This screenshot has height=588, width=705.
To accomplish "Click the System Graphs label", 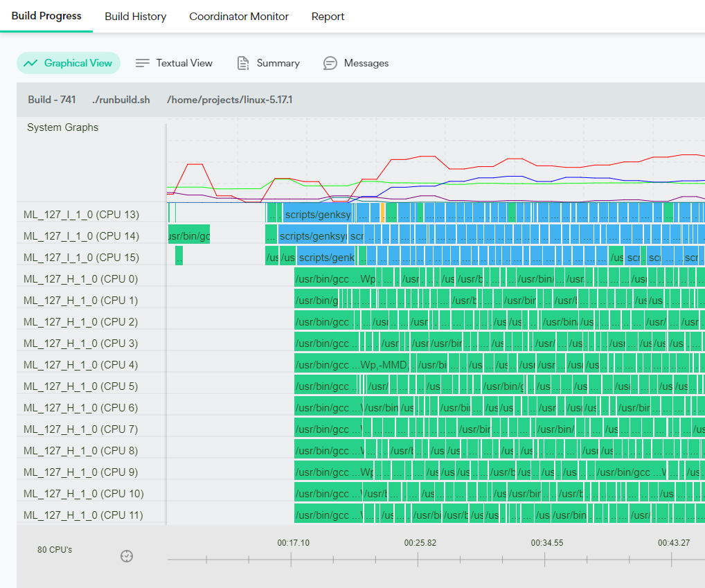I will coord(62,127).
